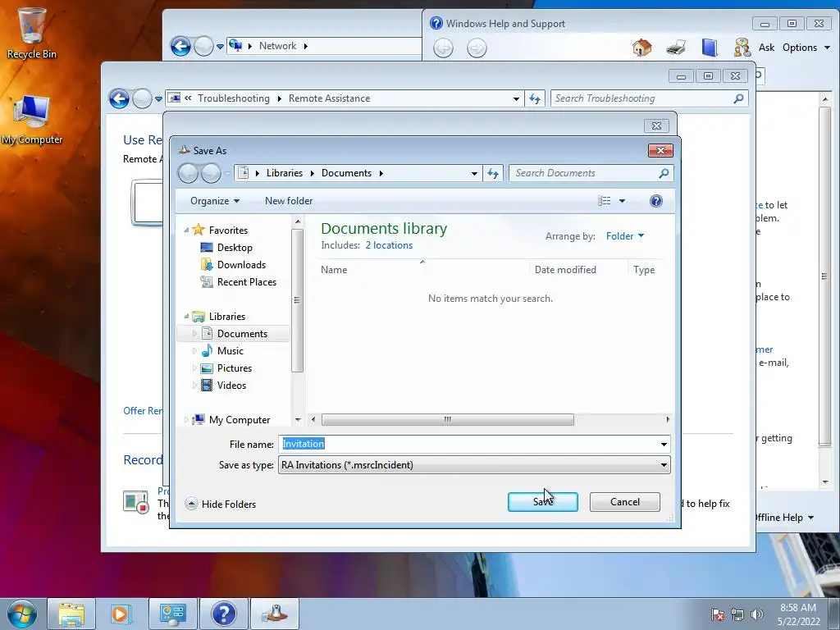Click Ask in Help and Support
840x630 pixels.
[x=766, y=48]
